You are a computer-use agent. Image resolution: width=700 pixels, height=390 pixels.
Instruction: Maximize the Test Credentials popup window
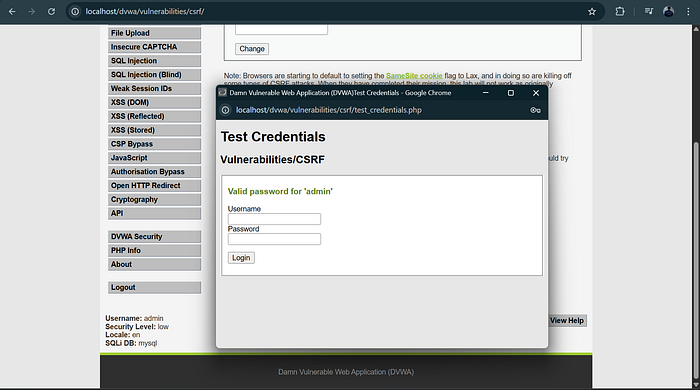[x=511, y=93]
